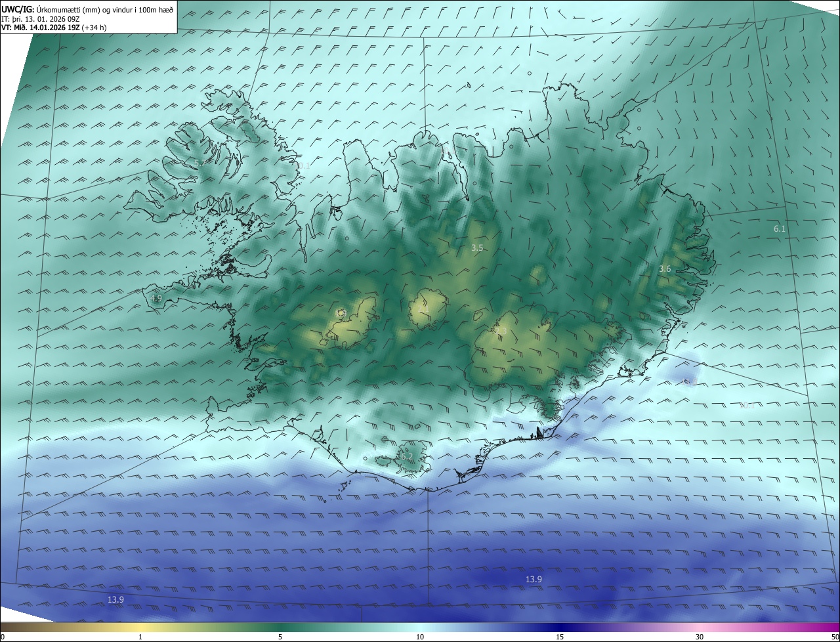
Task: Click the '6.2' value near south coast glacier
Action: point(406,456)
